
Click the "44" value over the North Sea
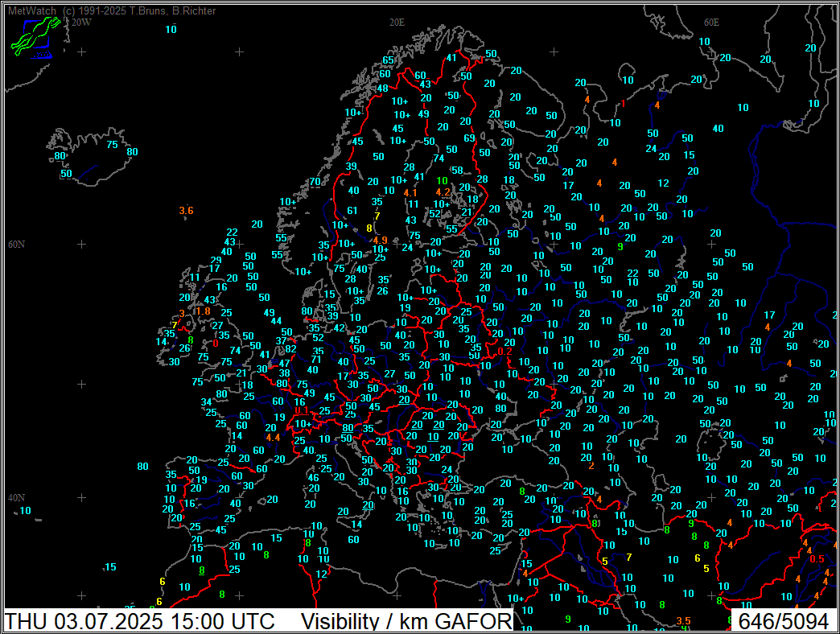[277, 321]
